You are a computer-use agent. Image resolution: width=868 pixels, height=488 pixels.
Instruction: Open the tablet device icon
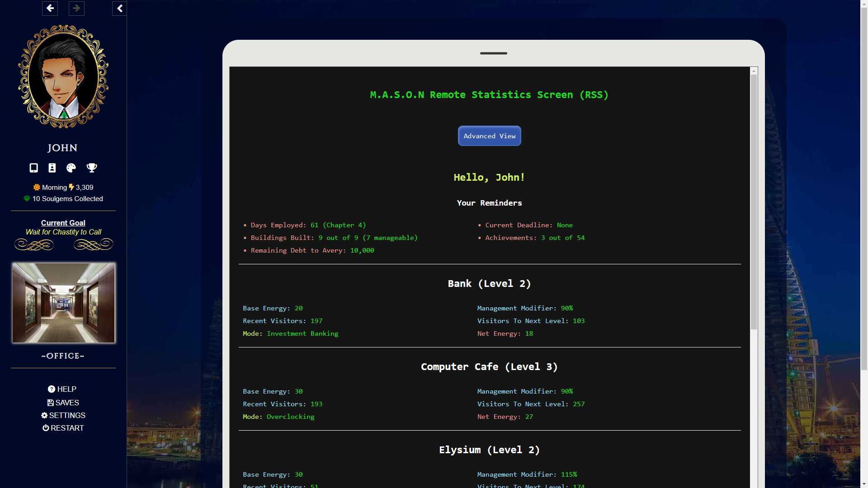[33, 168]
